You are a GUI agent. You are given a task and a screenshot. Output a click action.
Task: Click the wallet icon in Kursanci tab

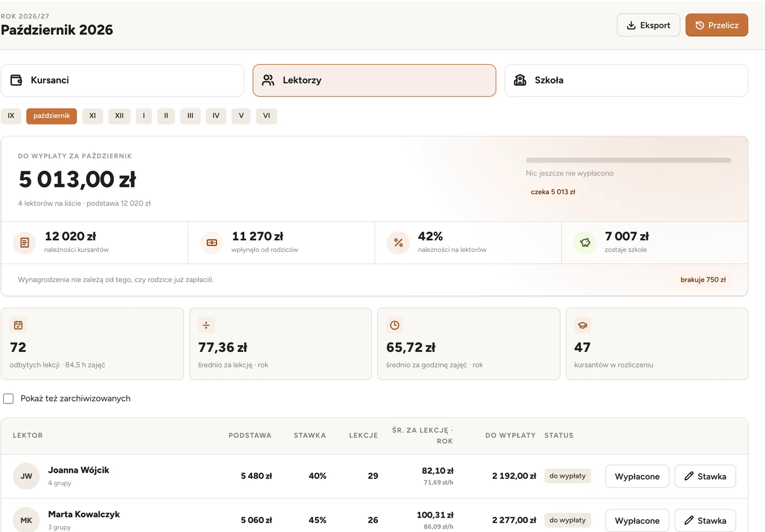point(16,80)
